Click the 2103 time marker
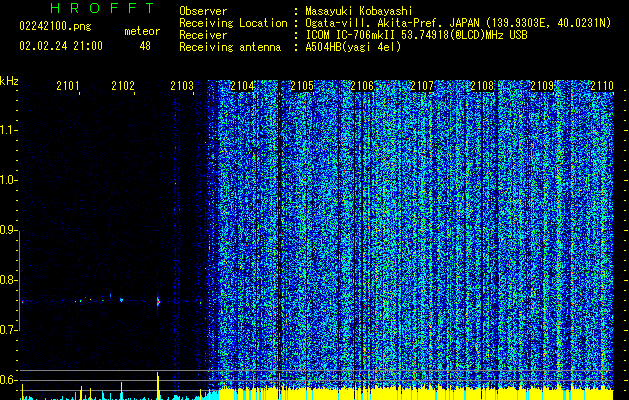The image size is (629, 400). (x=182, y=86)
